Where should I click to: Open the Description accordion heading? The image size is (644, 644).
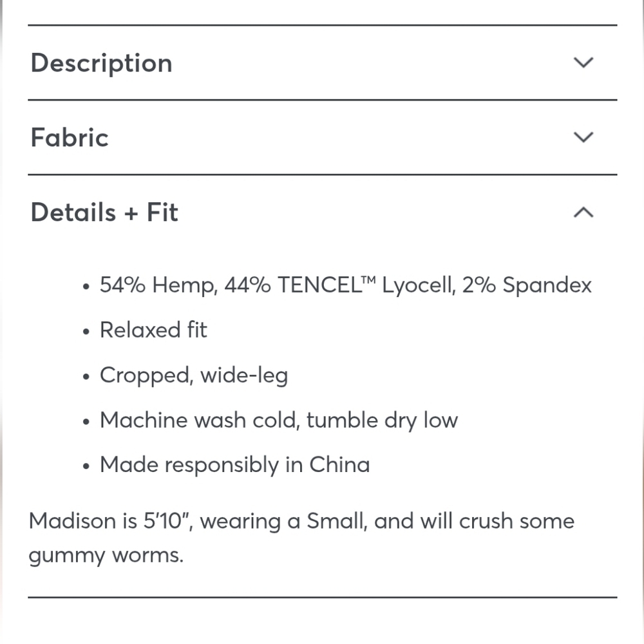coord(102,64)
